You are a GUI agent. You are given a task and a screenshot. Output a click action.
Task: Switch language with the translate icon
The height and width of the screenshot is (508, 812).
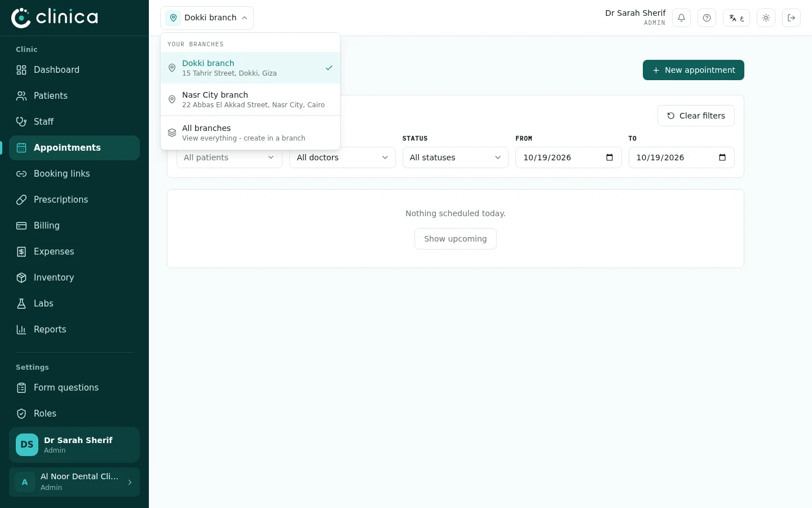pyautogui.click(x=736, y=18)
